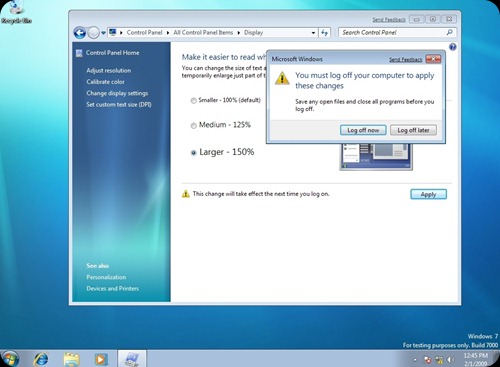Show hidden tray icons arrow
500x367 pixels.
pos(415,360)
